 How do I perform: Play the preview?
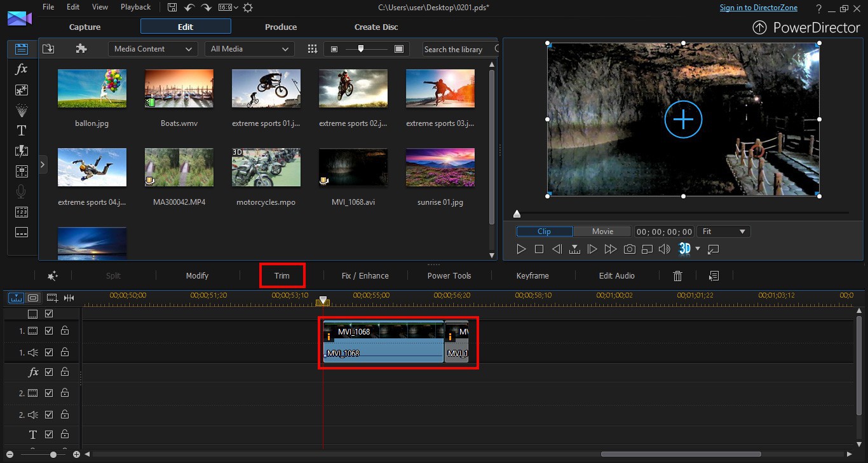(521, 249)
